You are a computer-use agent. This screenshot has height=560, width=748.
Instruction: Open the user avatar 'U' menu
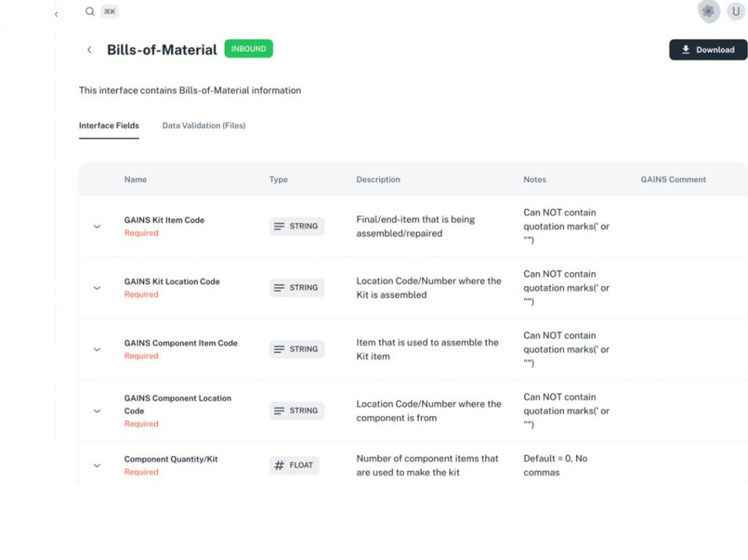coord(736,11)
